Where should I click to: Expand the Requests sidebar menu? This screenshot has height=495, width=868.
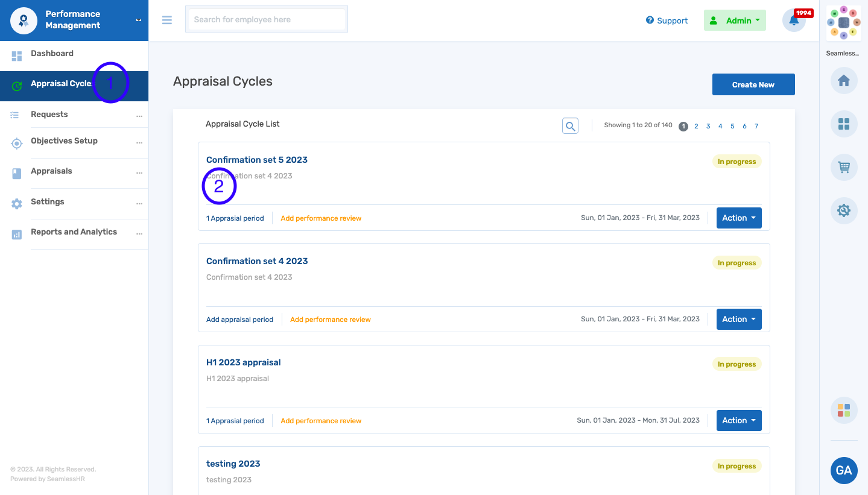pos(49,115)
